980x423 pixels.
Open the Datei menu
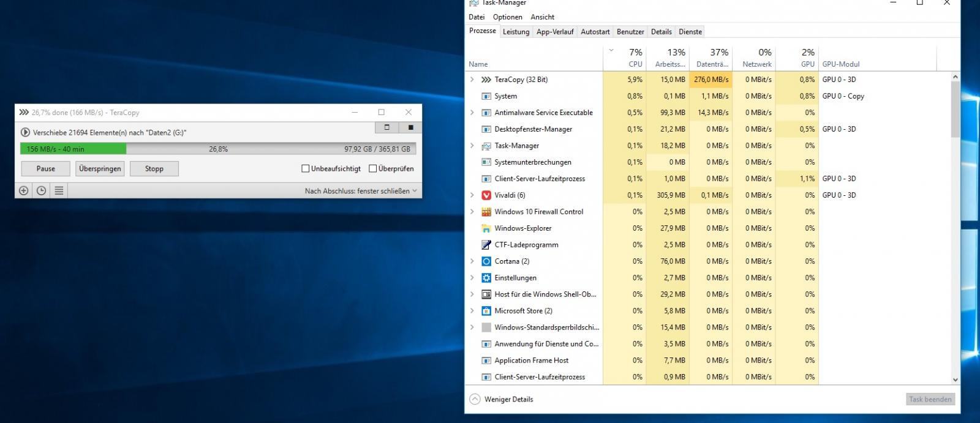477,17
